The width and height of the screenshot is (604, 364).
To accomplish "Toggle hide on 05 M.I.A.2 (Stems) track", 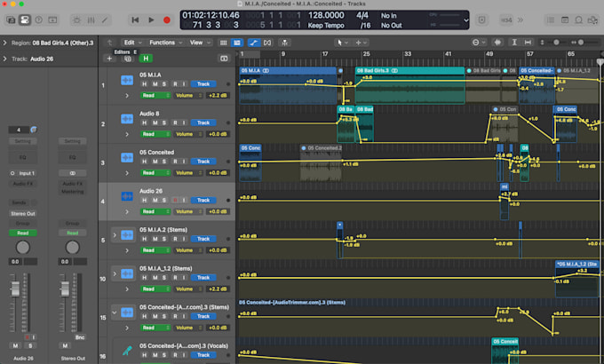I will pos(144,239).
